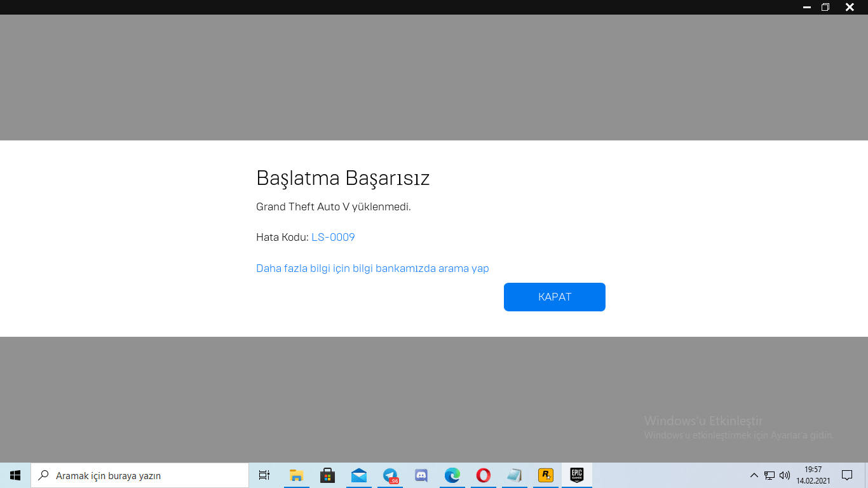
Task: Click the KAPAT button
Action: [x=554, y=297]
